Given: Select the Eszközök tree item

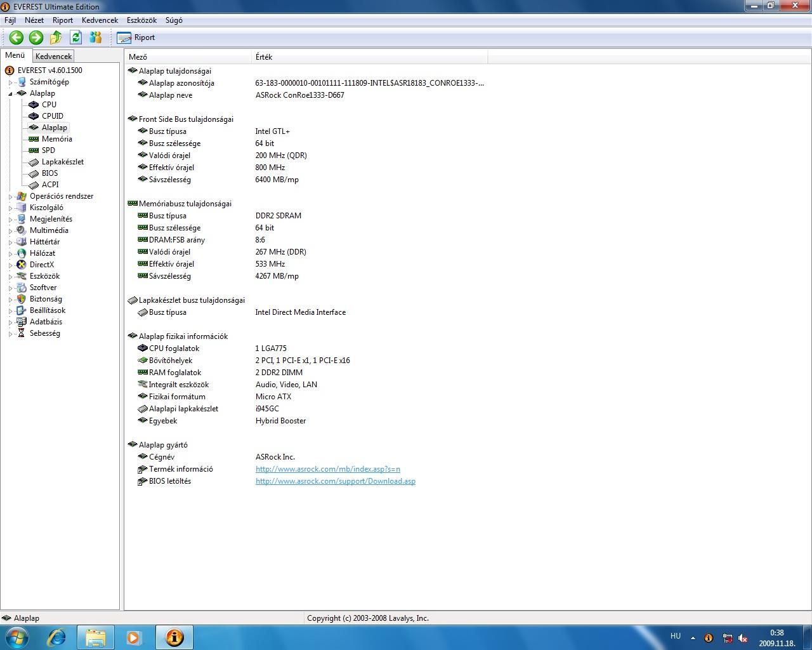Looking at the screenshot, I should (x=44, y=276).
